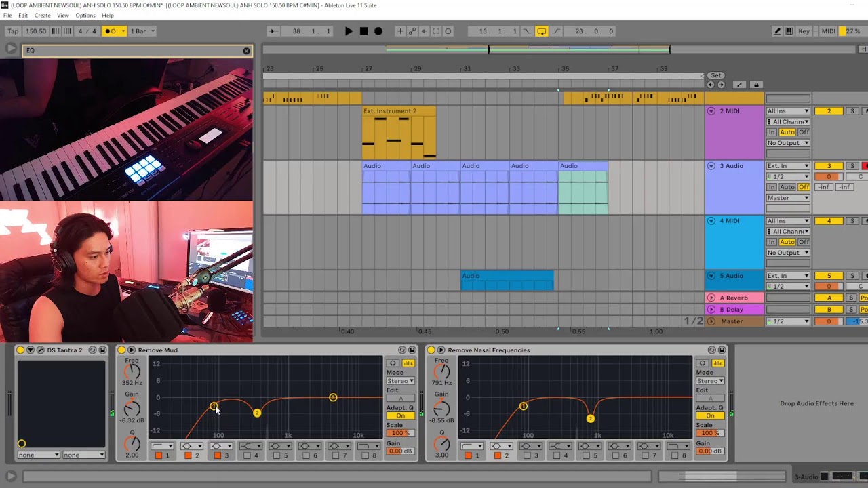The width and height of the screenshot is (868, 488).
Task: Open Remove Mud band 4 filter type dropdown
Action: (x=250, y=446)
